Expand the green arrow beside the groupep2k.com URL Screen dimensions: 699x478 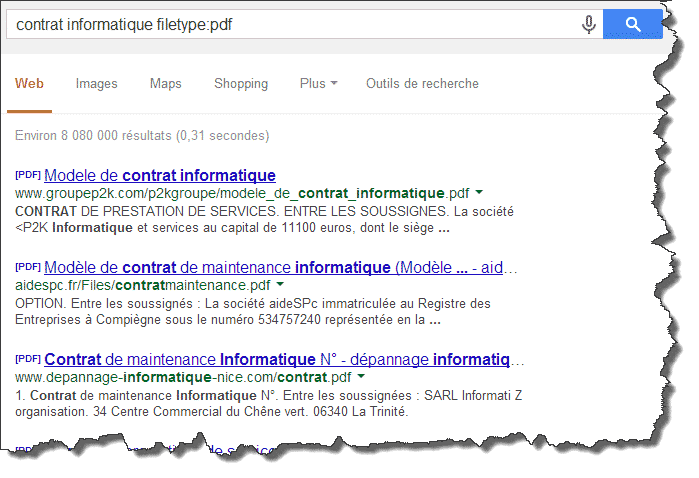click(x=479, y=192)
